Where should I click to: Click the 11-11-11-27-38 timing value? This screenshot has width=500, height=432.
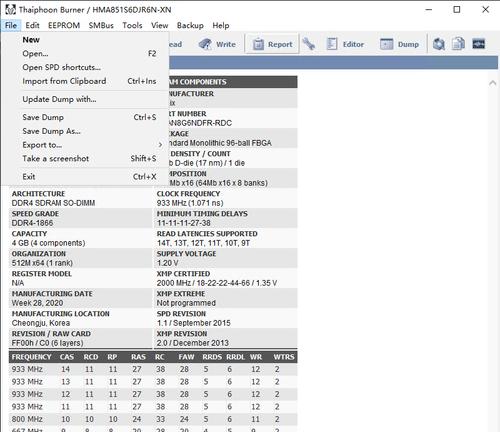pyautogui.click(x=184, y=223)
